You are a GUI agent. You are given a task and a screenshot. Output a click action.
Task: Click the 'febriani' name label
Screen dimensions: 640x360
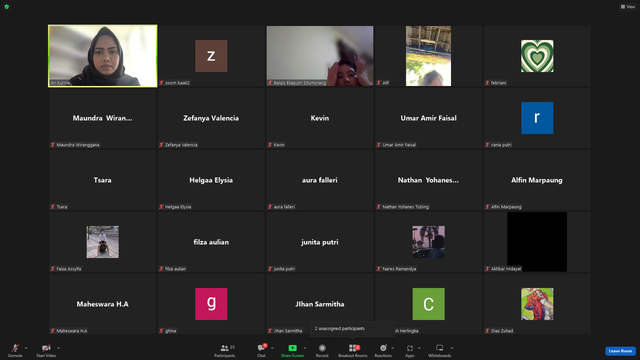(x=498, y=83)
